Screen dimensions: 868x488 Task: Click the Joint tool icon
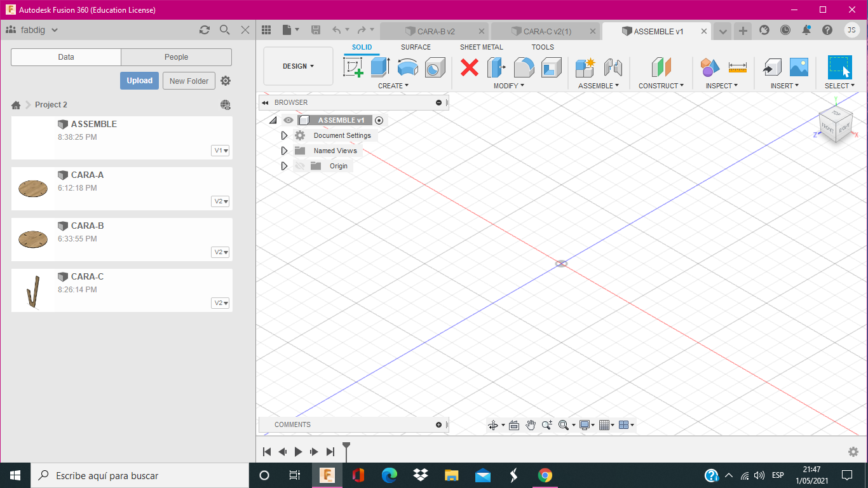pyautogui.click(x=613, y=67)
